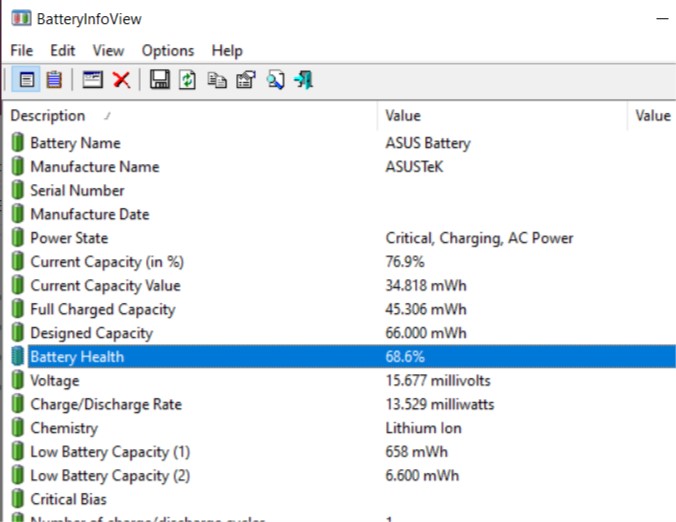676x522 pixels.
Task: Click the first Value column header
Action: click(x=502, y=116)
